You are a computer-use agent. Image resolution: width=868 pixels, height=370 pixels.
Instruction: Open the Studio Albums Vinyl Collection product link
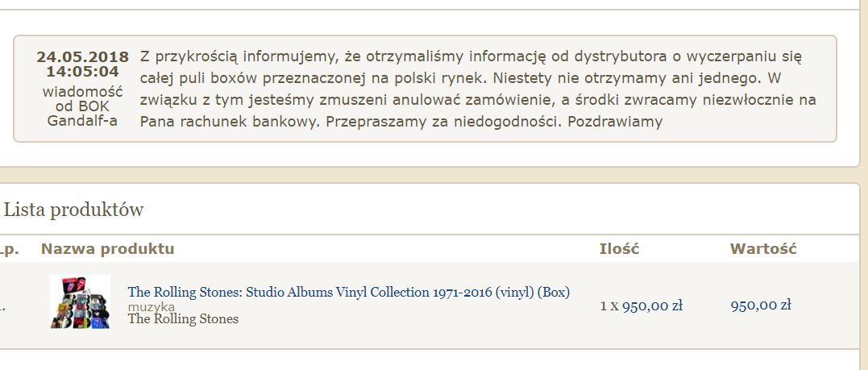pos(348,292)
